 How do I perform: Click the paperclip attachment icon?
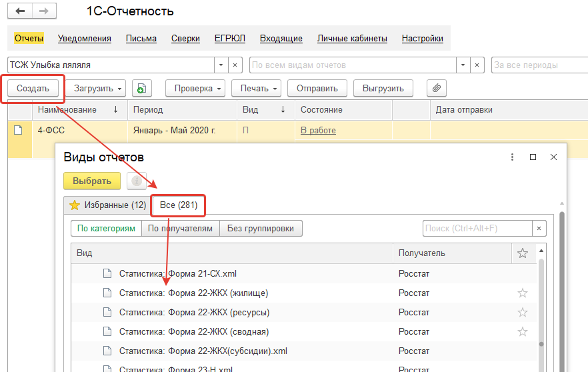(437, 88)
